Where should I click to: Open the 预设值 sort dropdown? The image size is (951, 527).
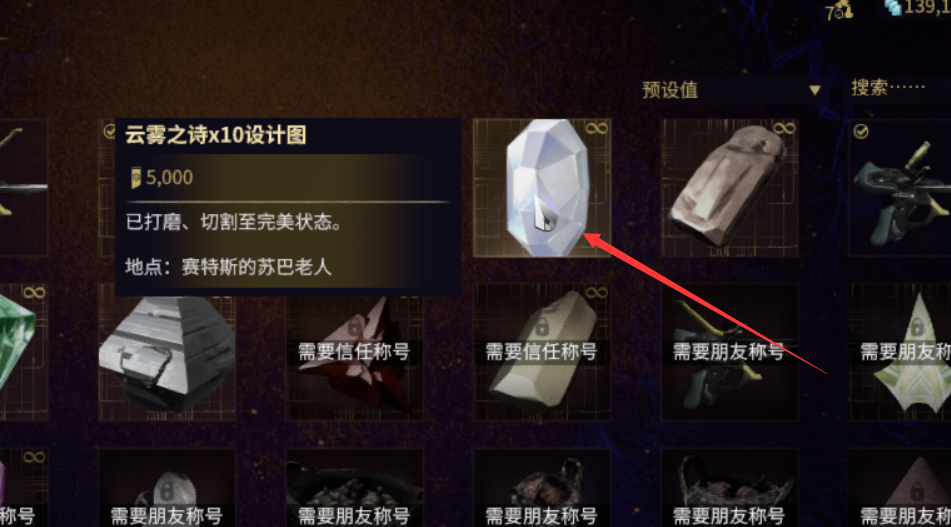coord(732,90)
